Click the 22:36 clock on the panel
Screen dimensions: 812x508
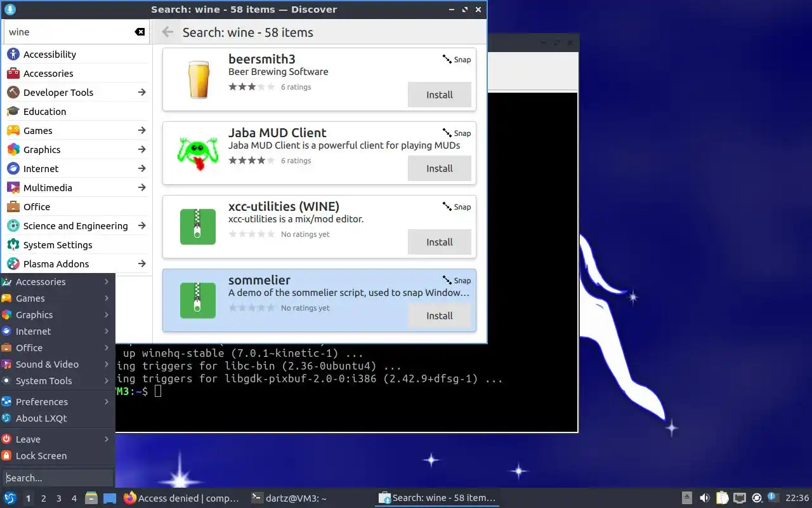click(x=797, y=498)
